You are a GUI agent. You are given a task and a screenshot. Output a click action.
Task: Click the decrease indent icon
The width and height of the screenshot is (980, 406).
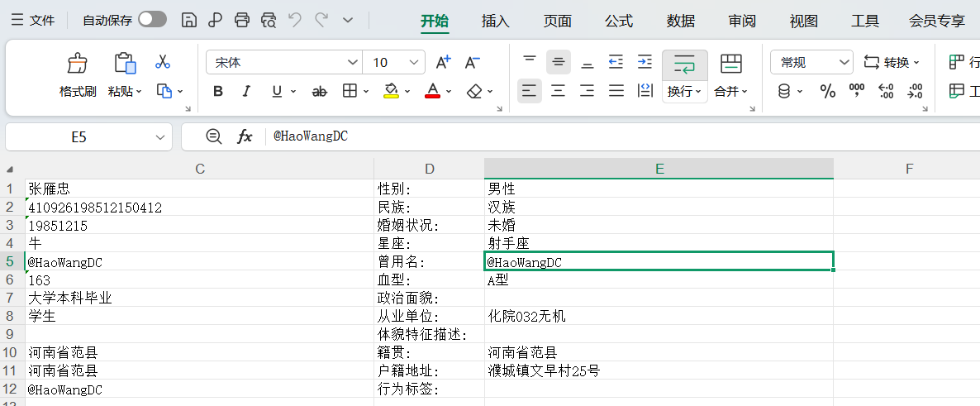616,62
